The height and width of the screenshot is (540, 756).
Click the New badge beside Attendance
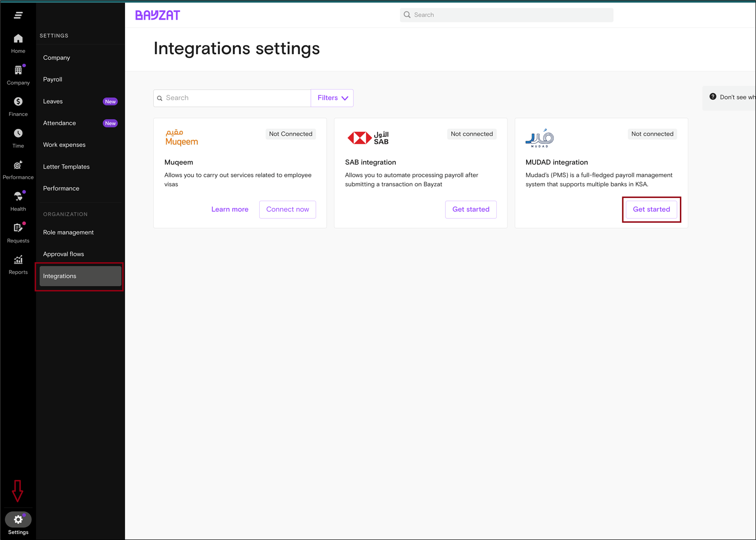110,123
